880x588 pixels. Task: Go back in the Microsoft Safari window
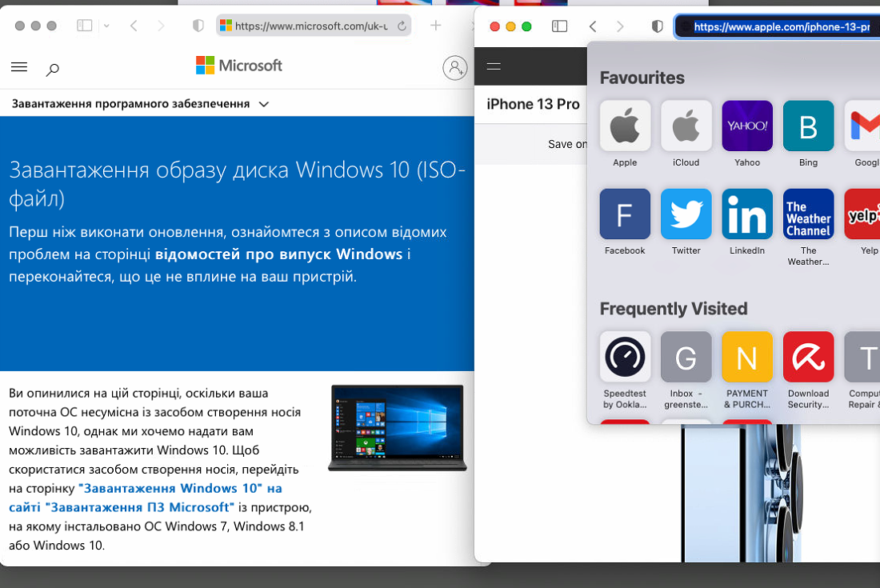(134, 26)
